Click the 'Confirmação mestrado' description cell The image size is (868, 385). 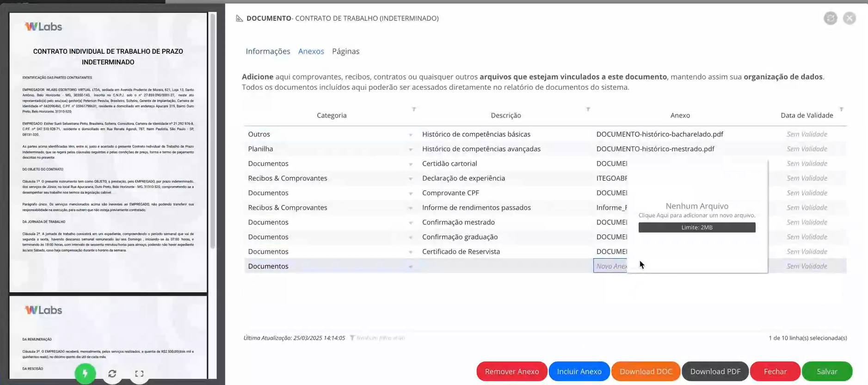tap(458, 222)
